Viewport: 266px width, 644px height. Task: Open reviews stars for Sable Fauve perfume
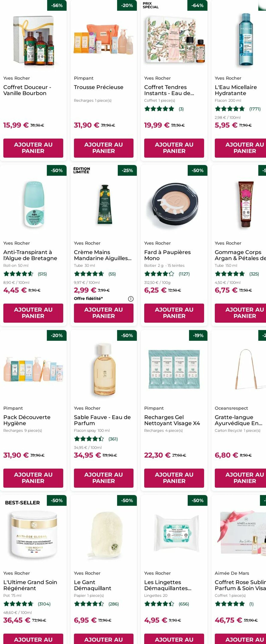coord(89,439)
